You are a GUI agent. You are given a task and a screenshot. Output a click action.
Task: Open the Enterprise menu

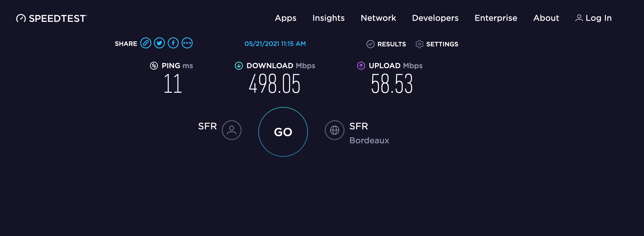495,18
